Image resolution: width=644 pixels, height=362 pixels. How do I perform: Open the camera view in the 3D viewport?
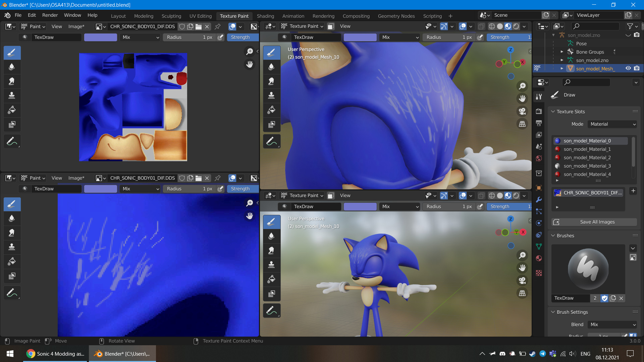click(x=523, y=111)
